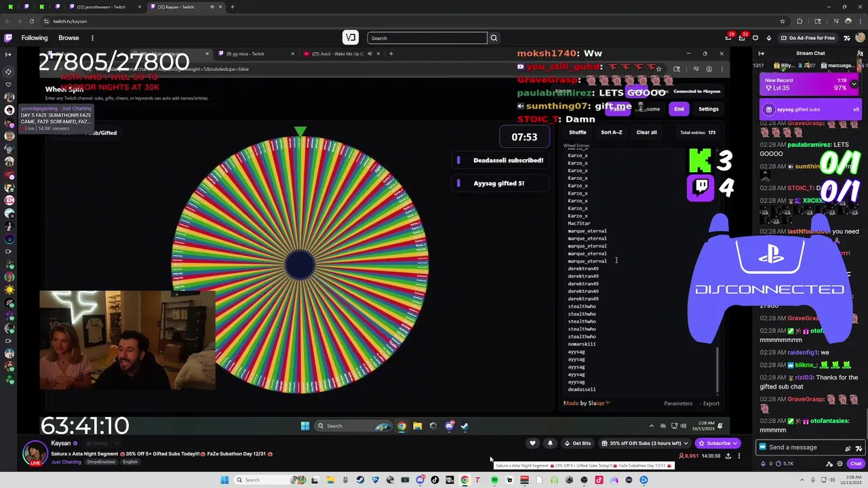Screen dimensions: 868x488
Task: Open Twitch inbox notifications with badge 28
Action: (728, 38)
